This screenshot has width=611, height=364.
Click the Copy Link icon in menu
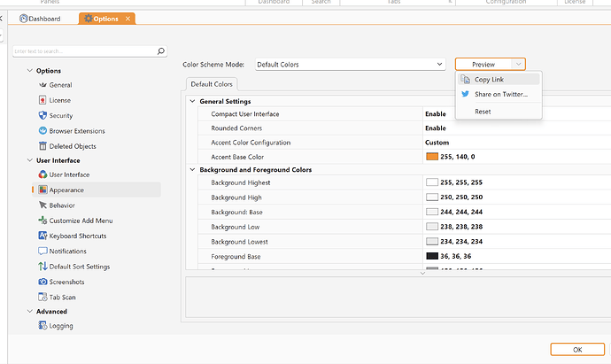[x=465, y=79]
